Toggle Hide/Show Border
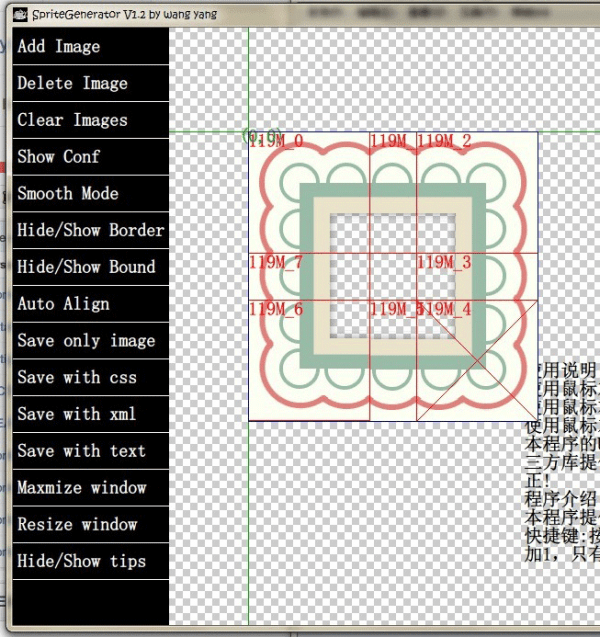600x637 pixels. (90, 230)
